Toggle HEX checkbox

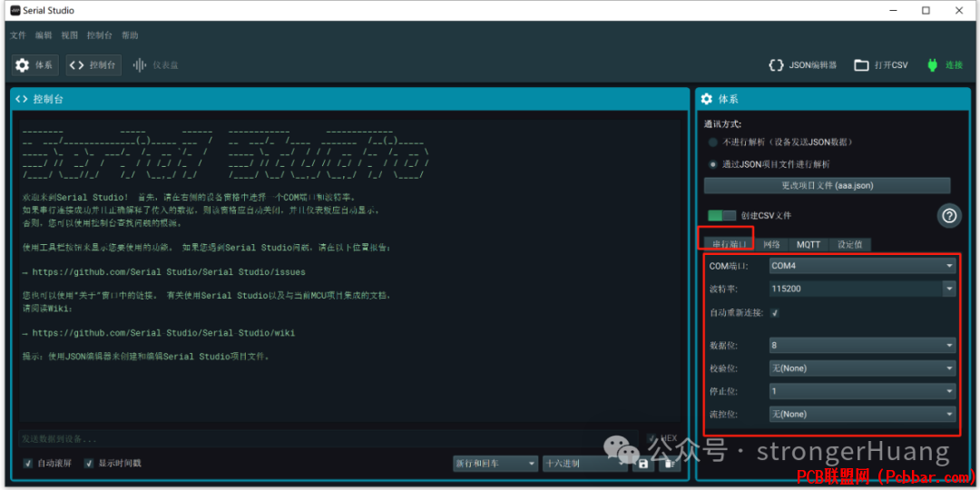point(652,439)
